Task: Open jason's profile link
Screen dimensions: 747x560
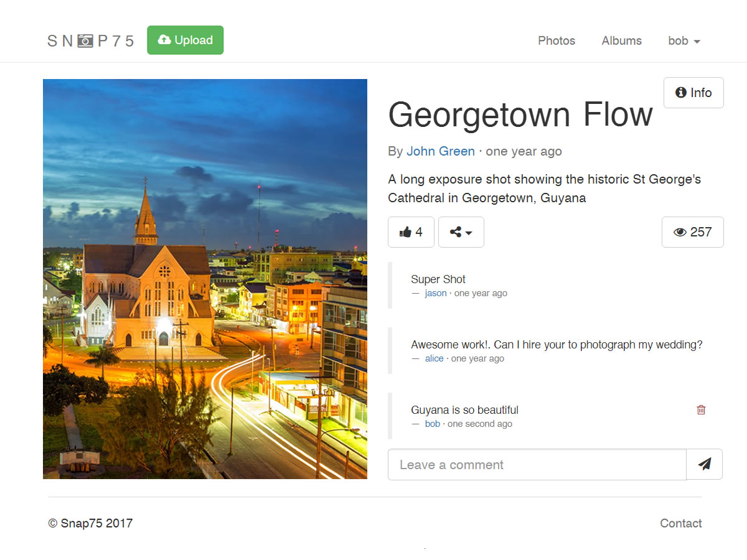Action: (436, 293)
